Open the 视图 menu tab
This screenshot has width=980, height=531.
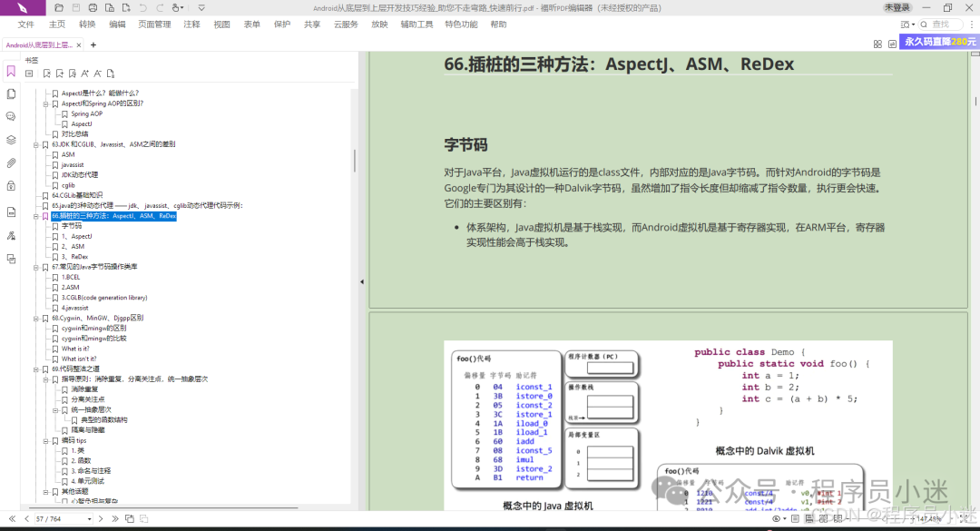click(x=222, y=25)
